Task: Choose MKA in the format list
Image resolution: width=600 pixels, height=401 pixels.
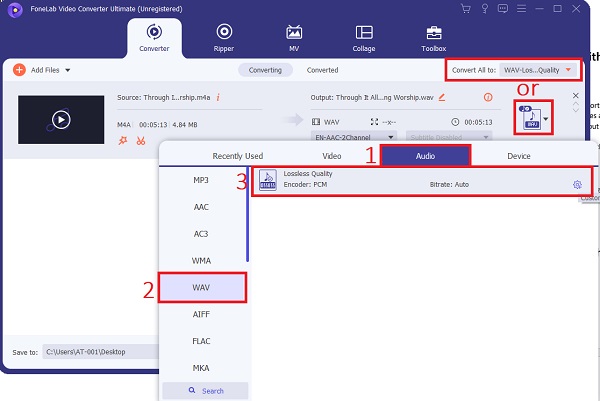Action: 201,368
